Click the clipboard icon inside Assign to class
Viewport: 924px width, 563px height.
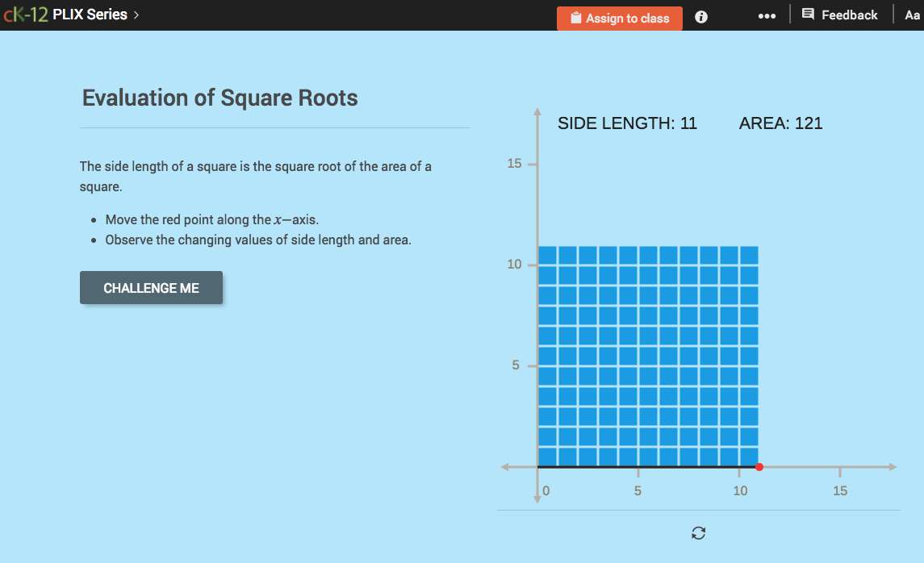coord(575,18)
